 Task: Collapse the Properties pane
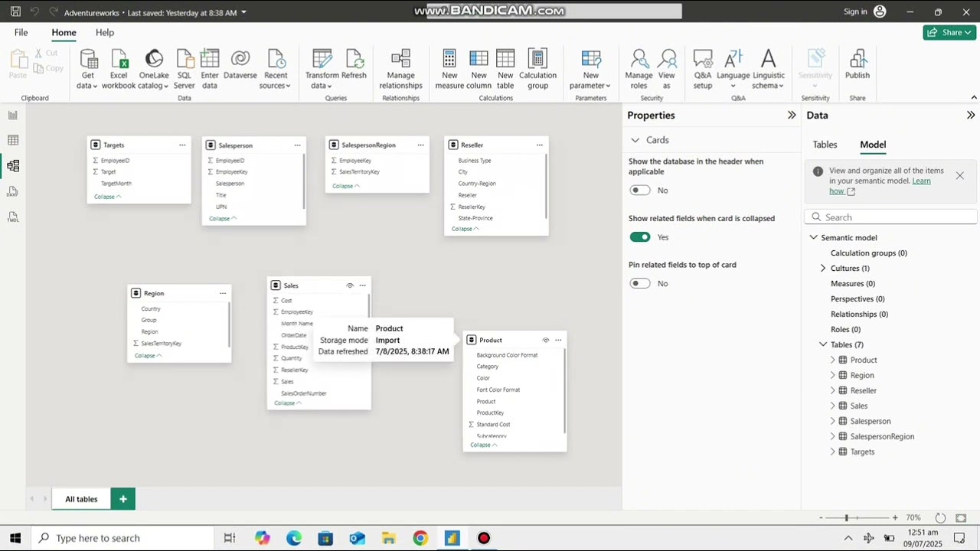tap(792, 115)
